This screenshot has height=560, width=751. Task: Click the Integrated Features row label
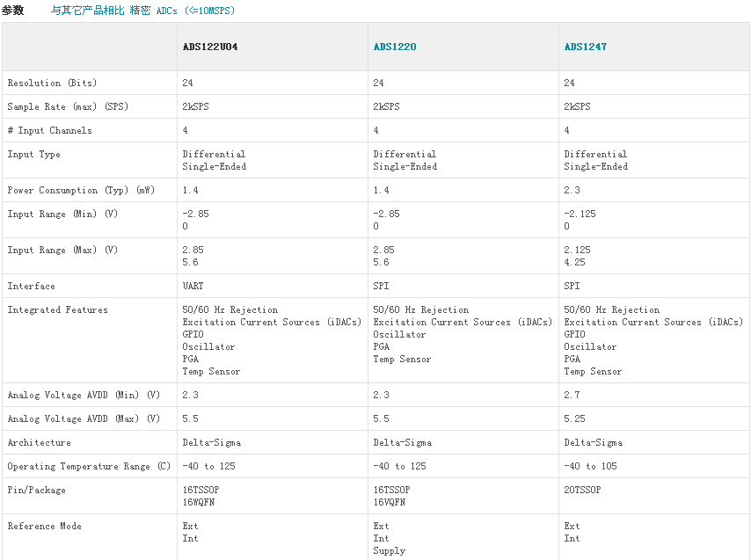tap(57, 309)
